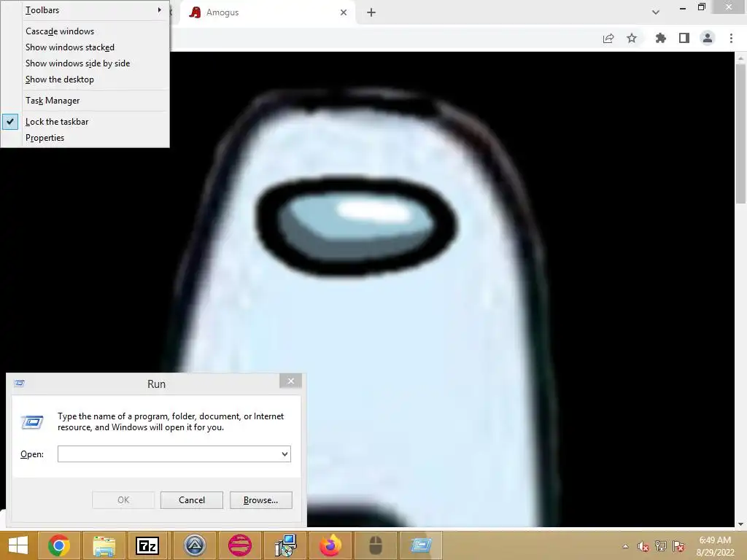Screen dimensions: 747x560
Task: Open the Chrome profile avatar
Action: coord(708,38)
